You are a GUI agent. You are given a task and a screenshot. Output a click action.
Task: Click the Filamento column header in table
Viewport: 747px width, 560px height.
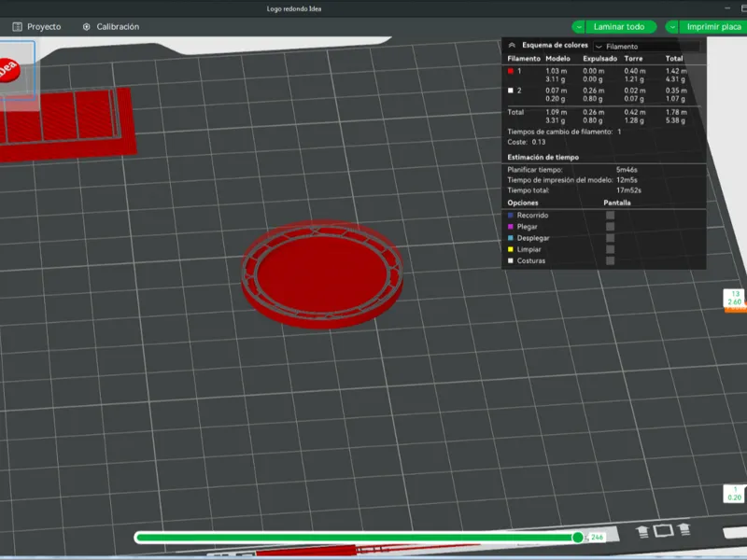pos(524,59)
